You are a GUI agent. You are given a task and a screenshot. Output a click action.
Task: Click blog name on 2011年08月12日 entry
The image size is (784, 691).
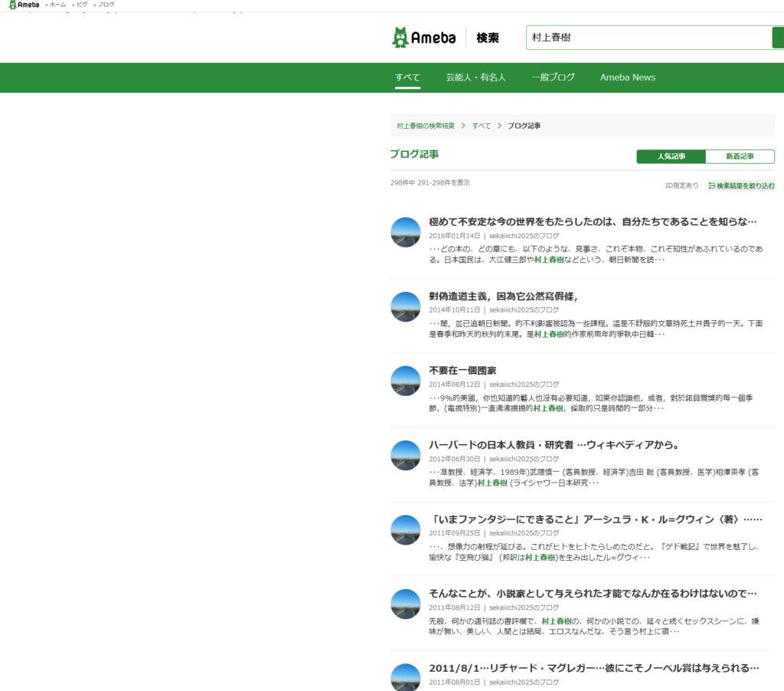[524, 607]
